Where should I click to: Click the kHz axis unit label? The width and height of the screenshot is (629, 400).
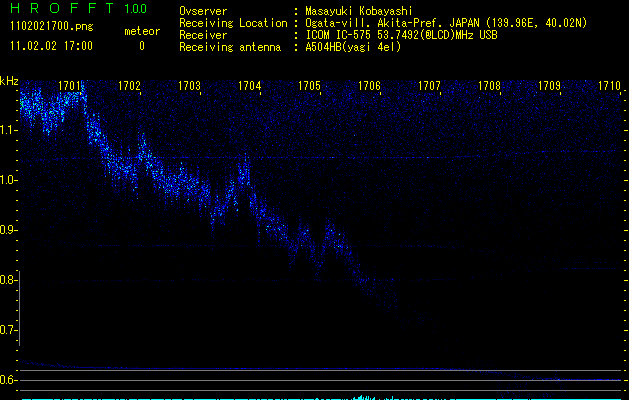[9, 81]
